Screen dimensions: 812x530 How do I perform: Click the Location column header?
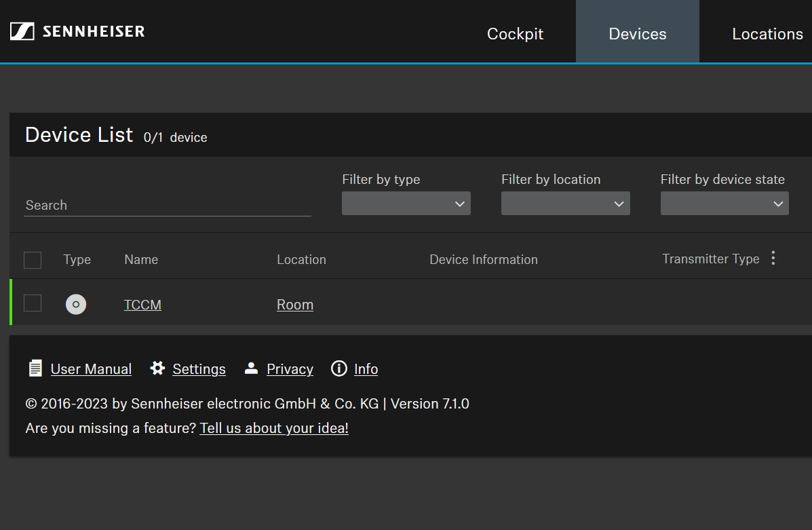coord(301,259)
